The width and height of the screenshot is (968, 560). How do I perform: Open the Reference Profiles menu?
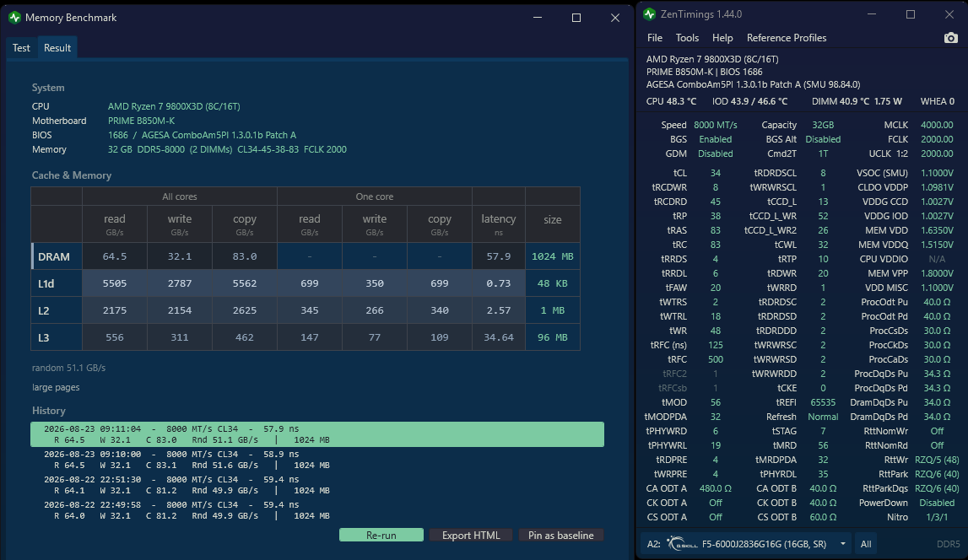[x=787, y=38]
